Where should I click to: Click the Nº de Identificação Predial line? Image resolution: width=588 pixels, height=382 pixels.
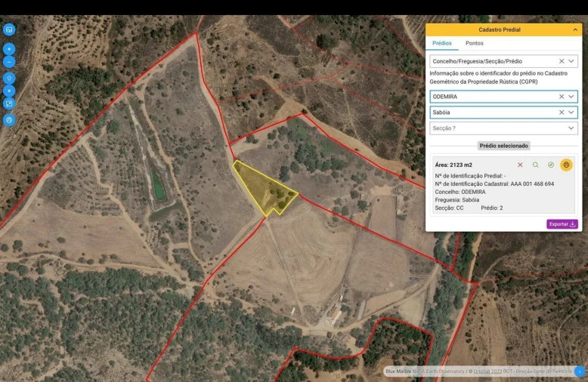[470, 176]
